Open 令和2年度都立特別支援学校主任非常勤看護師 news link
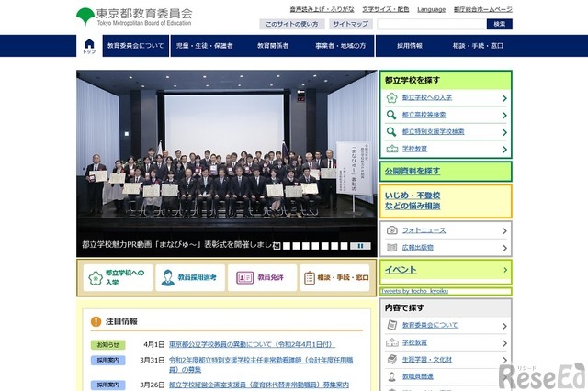This screenshot has width=588, height=391. click(261, 364)
